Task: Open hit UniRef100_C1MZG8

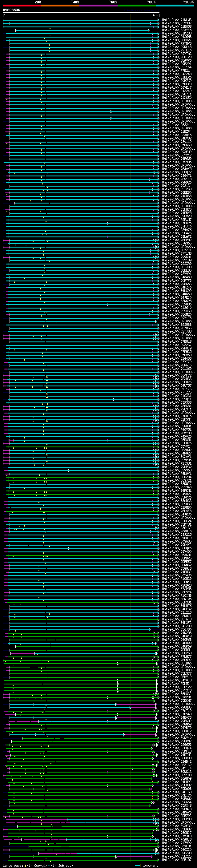Action: (177, 33)
